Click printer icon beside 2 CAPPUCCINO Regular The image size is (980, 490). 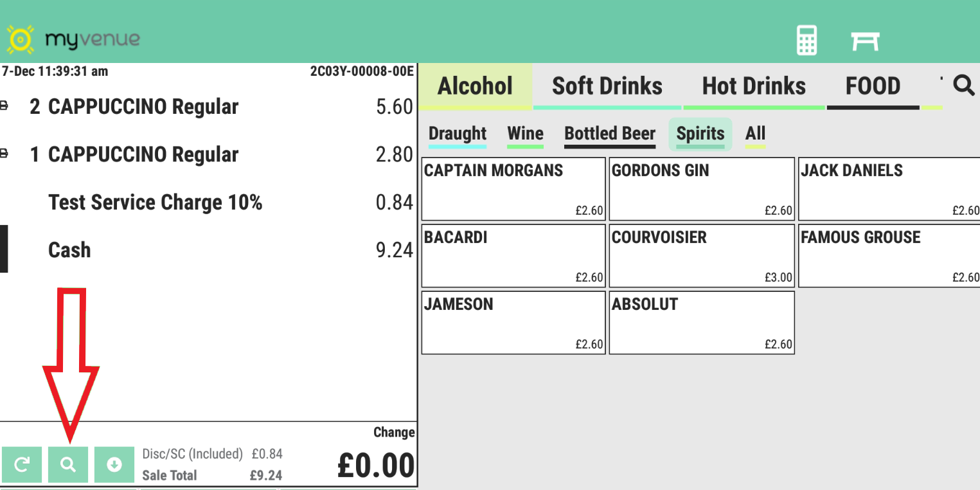click(x=4, y=105)
